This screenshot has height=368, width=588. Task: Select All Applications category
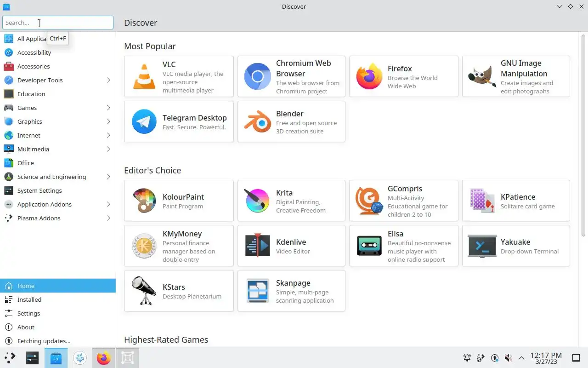point(58,39)
